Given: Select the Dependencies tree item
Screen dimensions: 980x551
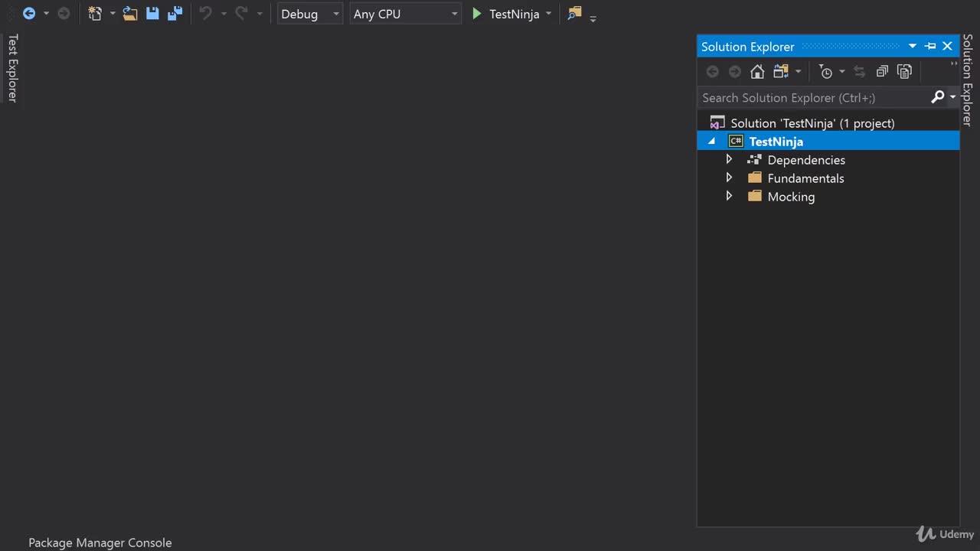Looking at the screenshot, I should (806, 160).
